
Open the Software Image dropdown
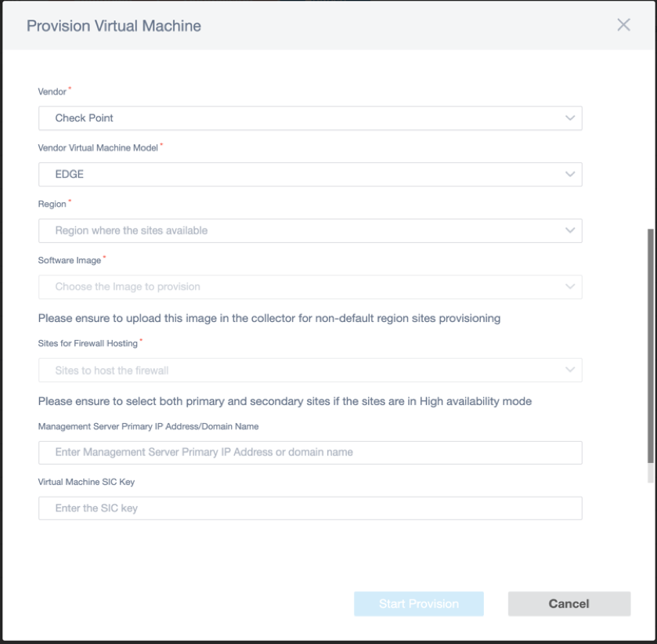coord(310,287)
